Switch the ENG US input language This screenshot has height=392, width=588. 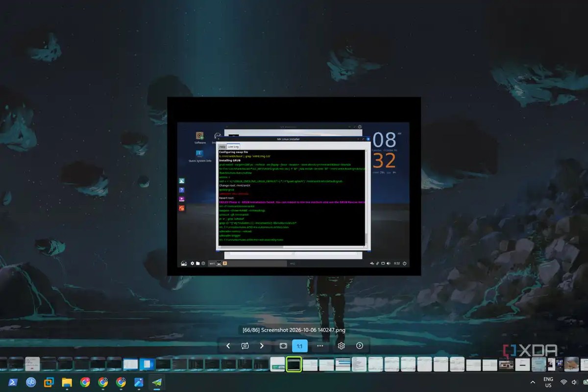[x=548, y=382]
